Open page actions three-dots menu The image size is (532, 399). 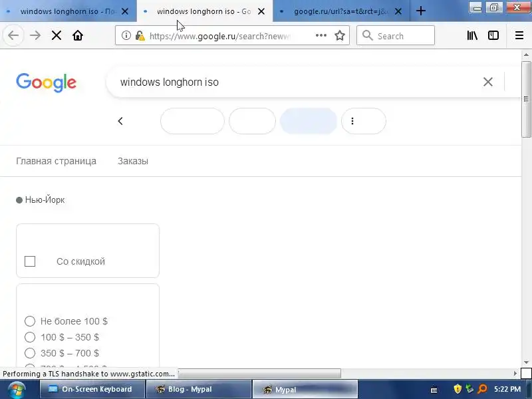coord(321,35)
